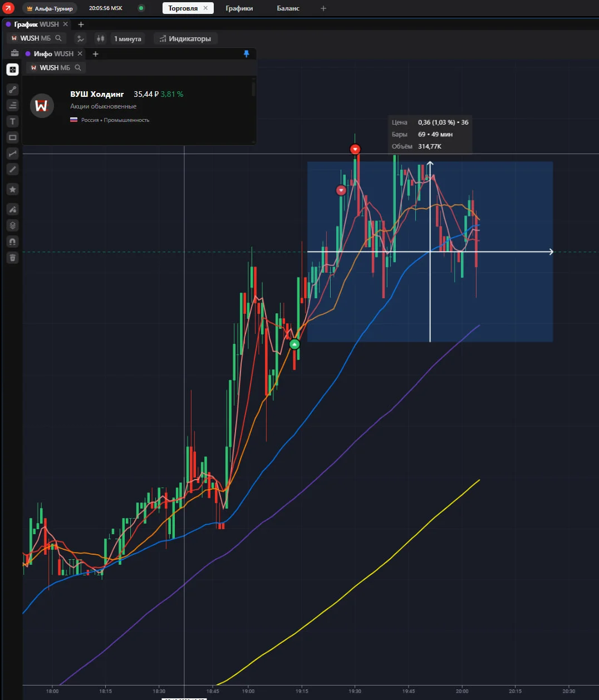Click the red sell marker at chart peak

(x=355, y=149)
